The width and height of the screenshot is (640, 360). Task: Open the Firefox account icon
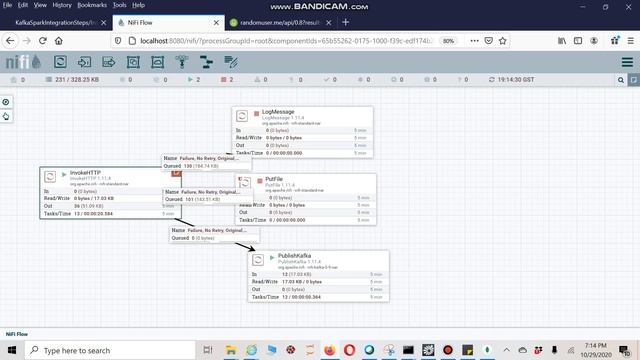point(594,41)
